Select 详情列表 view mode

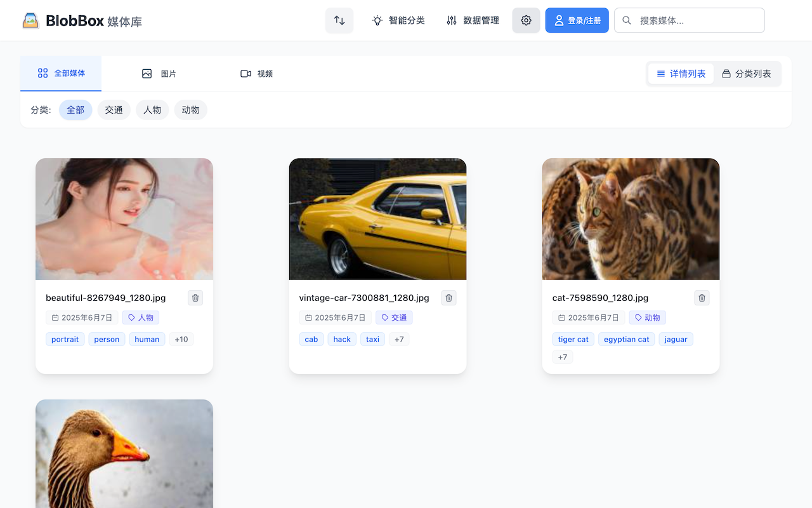pos(681,74)
